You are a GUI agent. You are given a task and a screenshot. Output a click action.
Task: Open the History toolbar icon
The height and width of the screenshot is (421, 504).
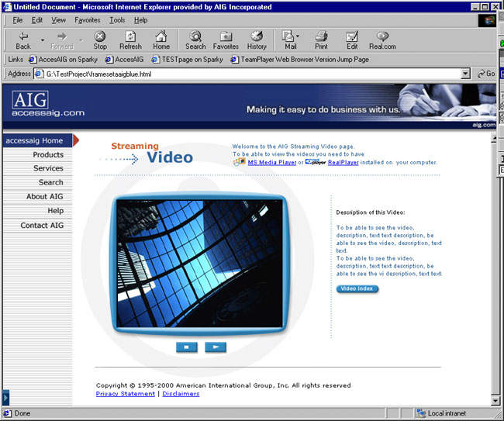pos(257,40)
